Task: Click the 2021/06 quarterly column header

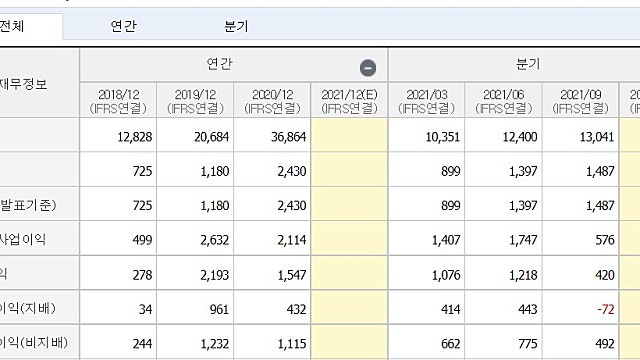Action: click(x=504, y=101)
